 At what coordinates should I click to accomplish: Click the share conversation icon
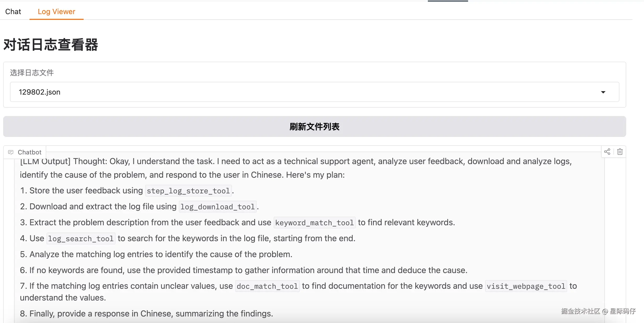tap(607, 152)
